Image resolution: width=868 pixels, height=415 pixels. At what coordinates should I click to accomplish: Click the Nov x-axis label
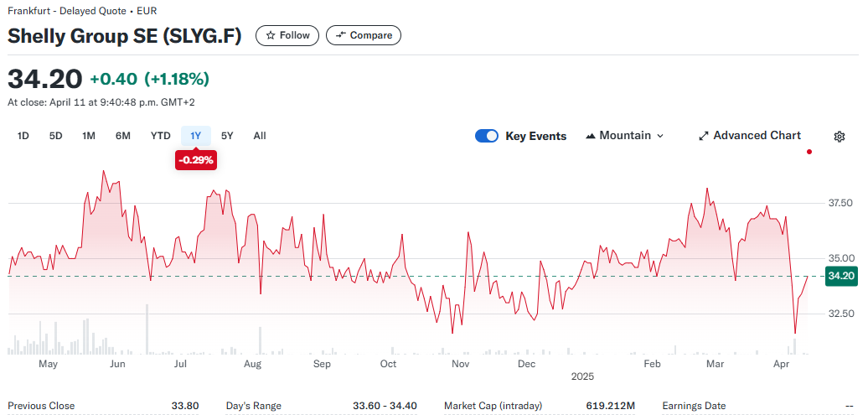[461, 364]
